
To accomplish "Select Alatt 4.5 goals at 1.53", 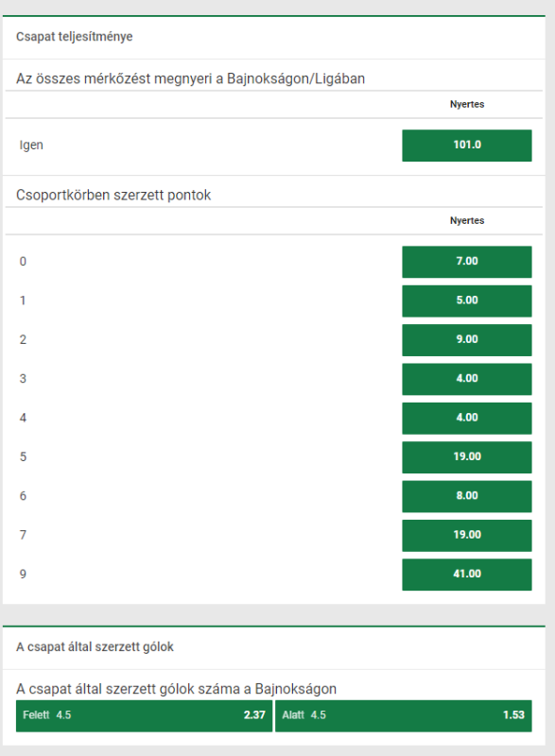I will pyautogui.click(x=404, y=715).
